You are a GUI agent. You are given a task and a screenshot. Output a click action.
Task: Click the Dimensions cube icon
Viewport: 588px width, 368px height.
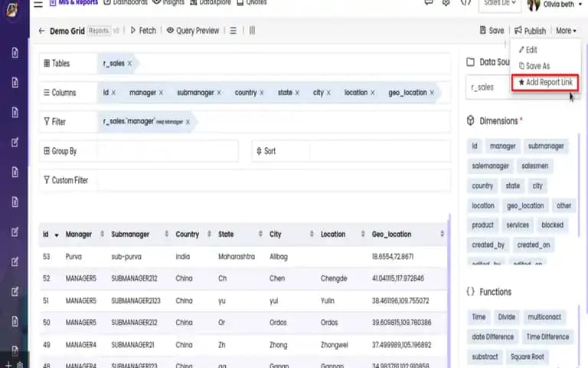(x=470, y=120)
